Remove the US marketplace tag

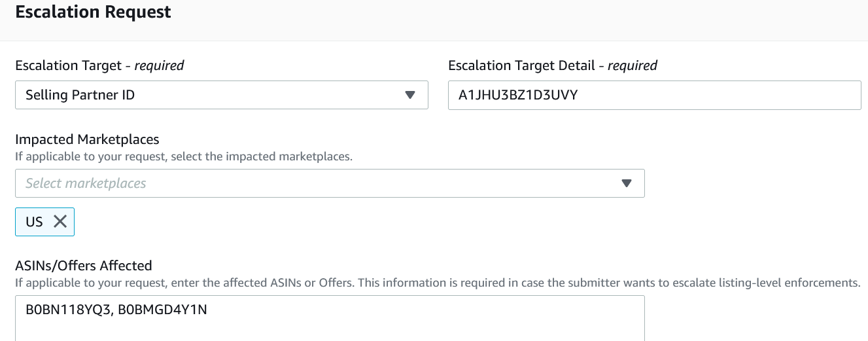coord(60,222)
